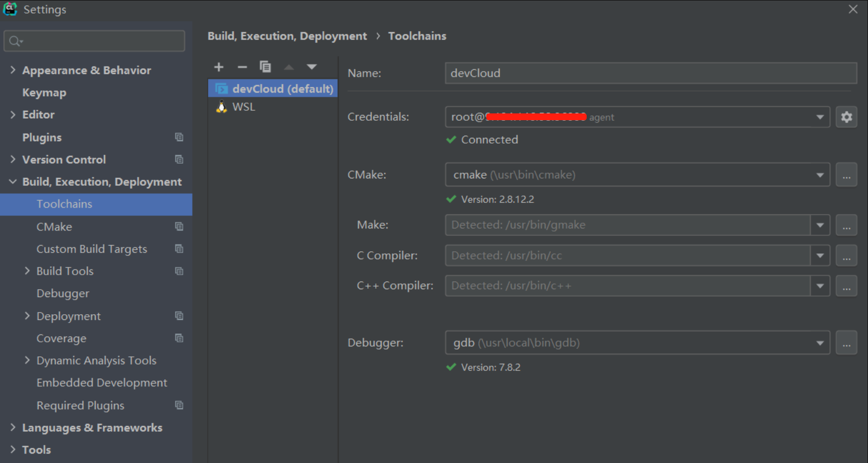Browse for CMake executable with ellipsis button
The image size is (868, 463).
[847, 175]
